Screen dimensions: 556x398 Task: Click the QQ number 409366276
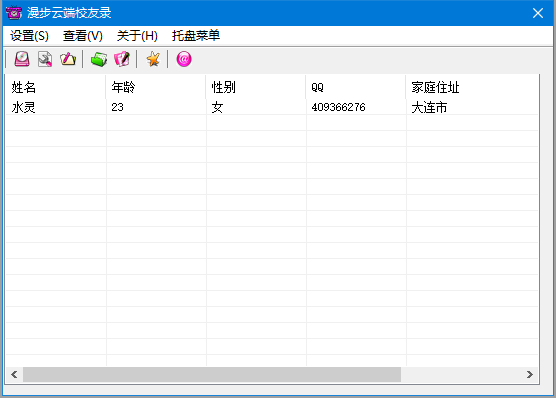click(x=338, y=107)
